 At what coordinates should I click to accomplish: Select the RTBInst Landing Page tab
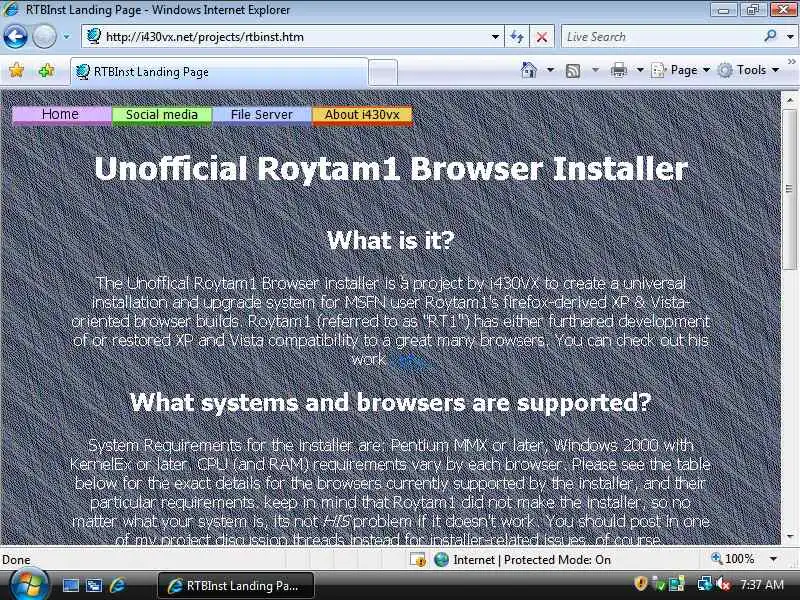coord(219,72)
